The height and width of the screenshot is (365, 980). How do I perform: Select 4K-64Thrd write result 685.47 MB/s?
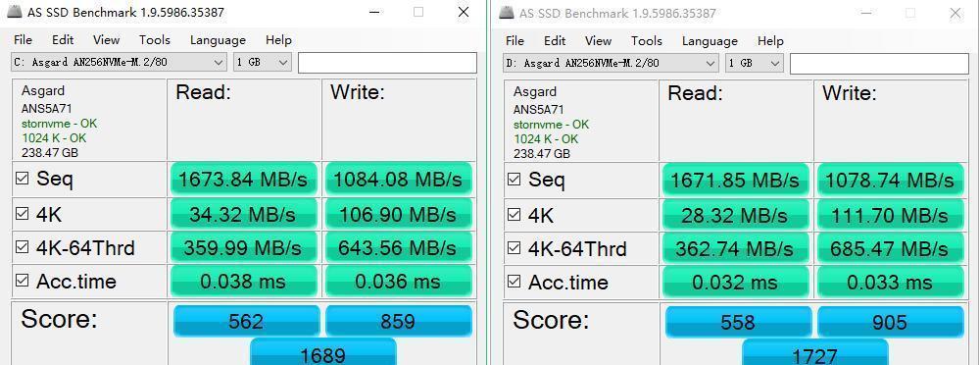coord(890,248)
